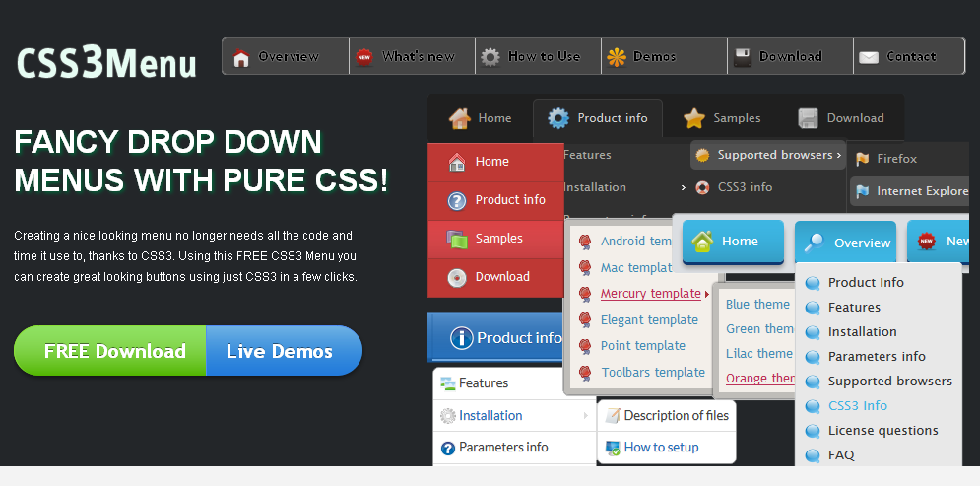Click the info icon on blue Product info bar
The height and width of the screenshot is (486, 980).
pos(461,338)
